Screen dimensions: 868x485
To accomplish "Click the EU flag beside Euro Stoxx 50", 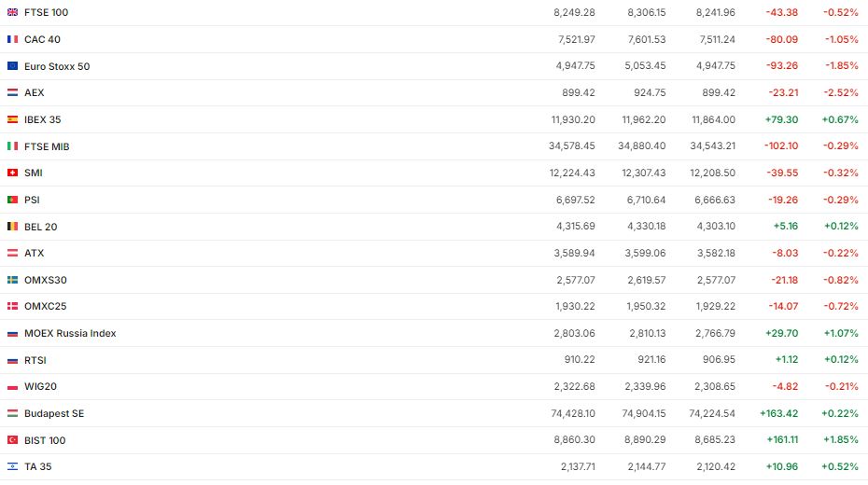I will click(x=12, y=66).
